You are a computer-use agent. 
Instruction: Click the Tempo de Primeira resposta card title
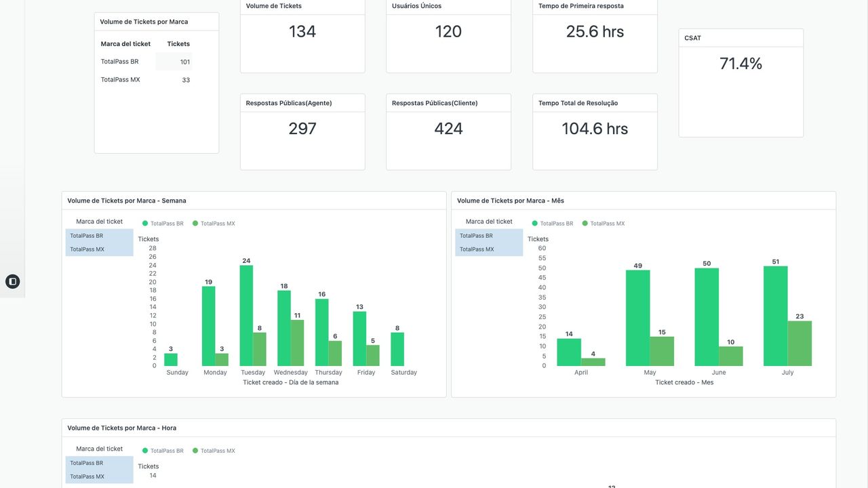coord(581,6)
